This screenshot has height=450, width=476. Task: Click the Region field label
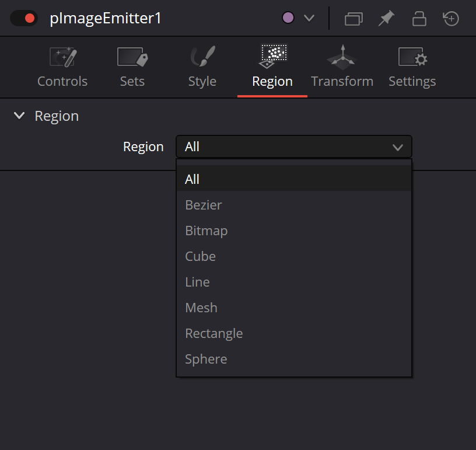(143, 147)
